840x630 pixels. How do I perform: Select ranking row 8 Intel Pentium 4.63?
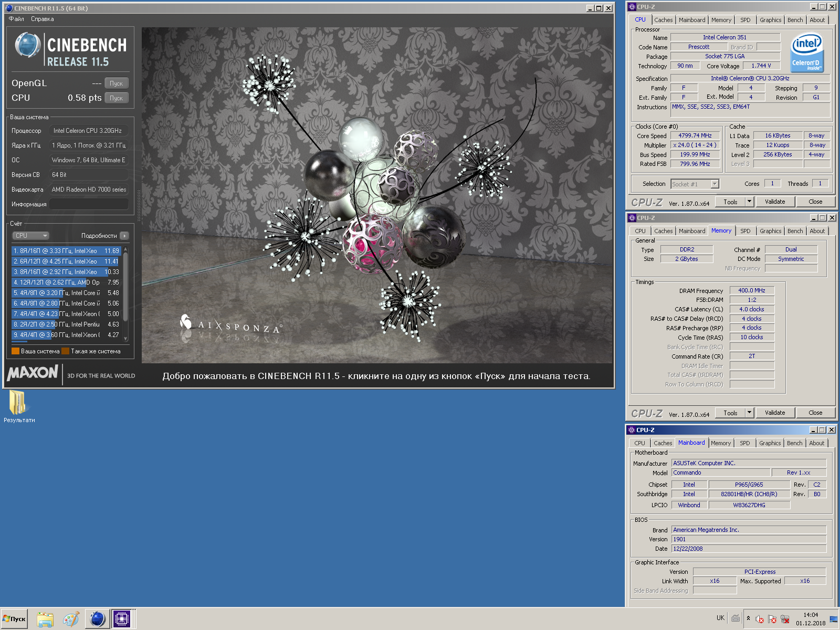click(x=67, y=324)
